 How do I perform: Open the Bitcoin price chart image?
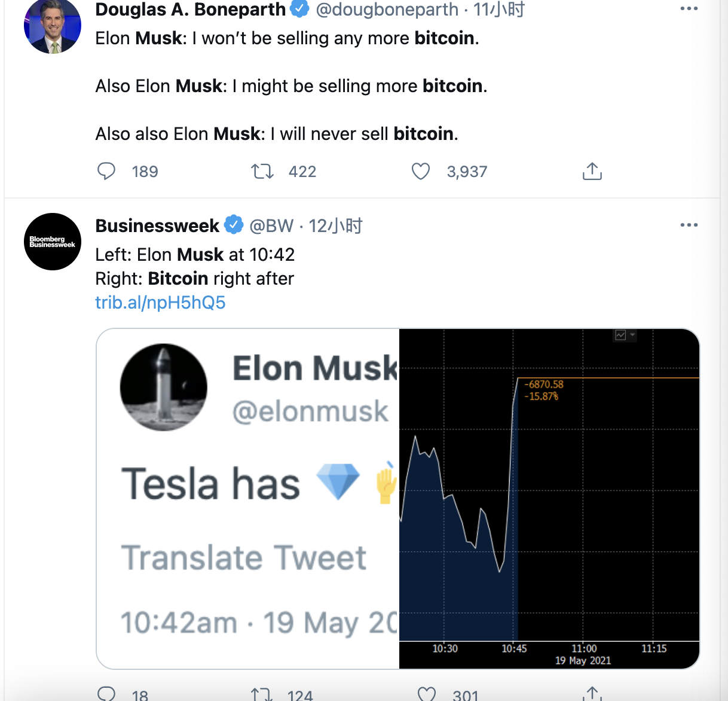[x=549, y=498]
